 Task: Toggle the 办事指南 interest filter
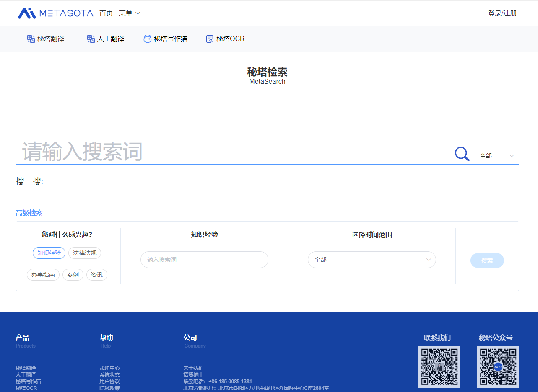pyautogui.click(x=43, y=275)
